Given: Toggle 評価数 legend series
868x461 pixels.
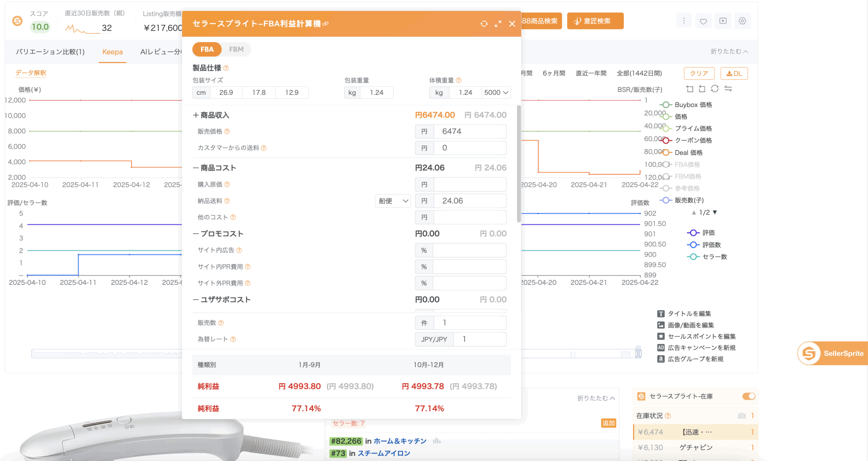Looking at the screenshot, I should (x=704, y=245).
